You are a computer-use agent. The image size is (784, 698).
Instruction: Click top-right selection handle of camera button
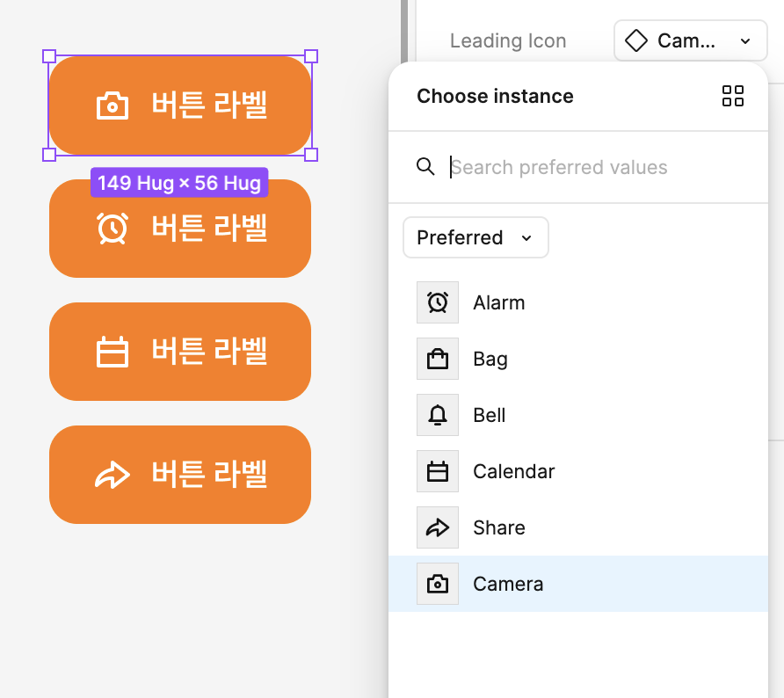point(311,56)
